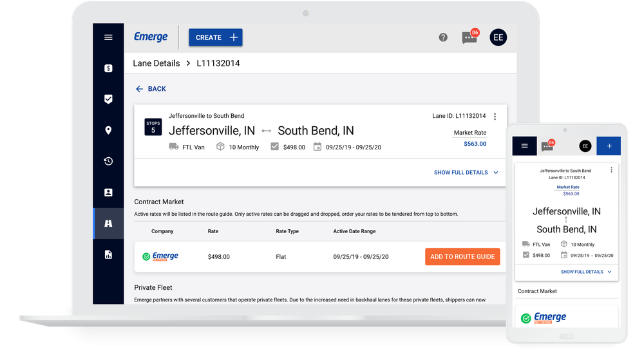Image resolution: width=644 pixels, height=362 pixels.
Task: Open the hamburger menu in laptop sidebar
Action: (x=108, y=37)
